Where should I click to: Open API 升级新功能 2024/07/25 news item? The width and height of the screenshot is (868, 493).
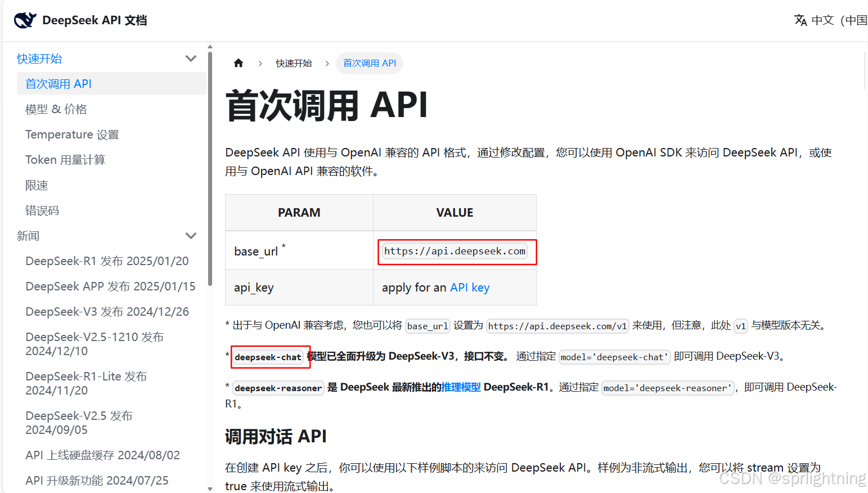[97, 481]
